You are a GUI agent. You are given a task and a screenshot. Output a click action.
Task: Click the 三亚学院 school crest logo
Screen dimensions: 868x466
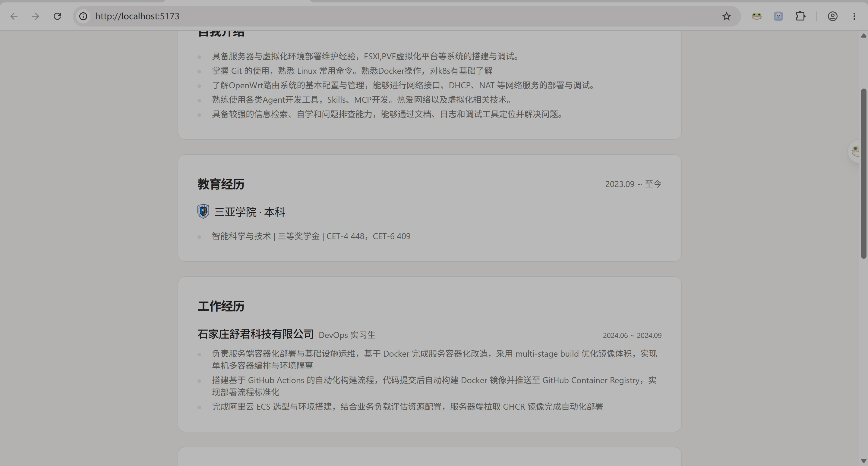point(203,211)
